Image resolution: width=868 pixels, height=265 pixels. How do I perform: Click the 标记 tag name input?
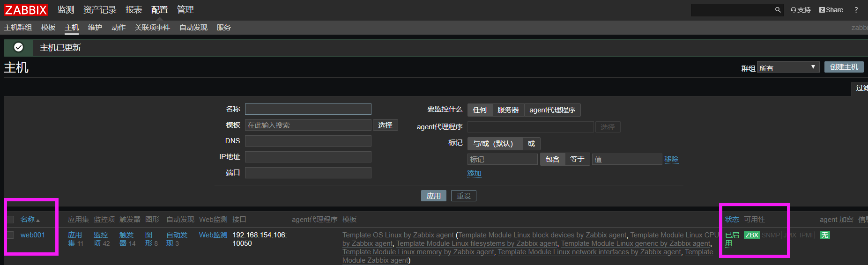[x=503, y=159]
